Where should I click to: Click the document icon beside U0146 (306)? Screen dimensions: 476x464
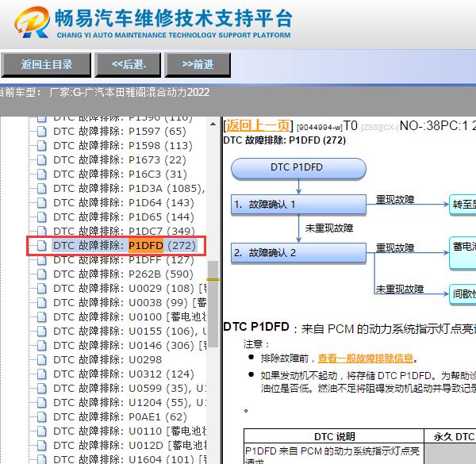(x=41, y=345)
